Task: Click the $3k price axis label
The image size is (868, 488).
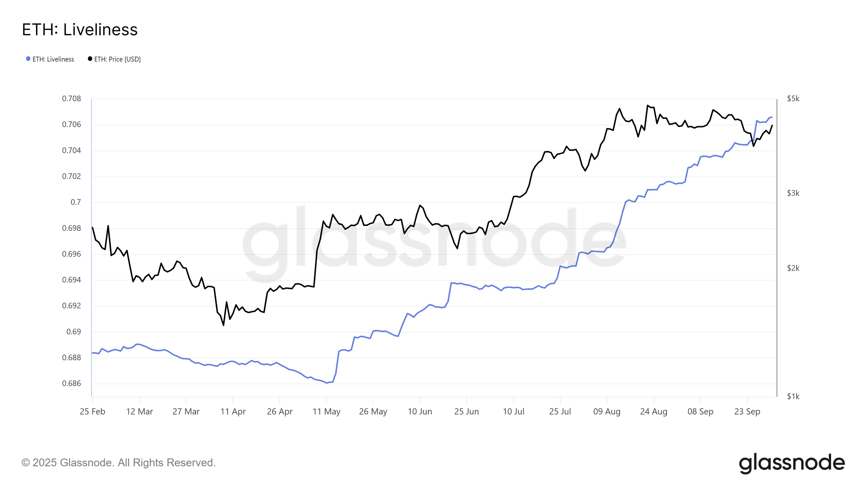Action: [793, 193]
